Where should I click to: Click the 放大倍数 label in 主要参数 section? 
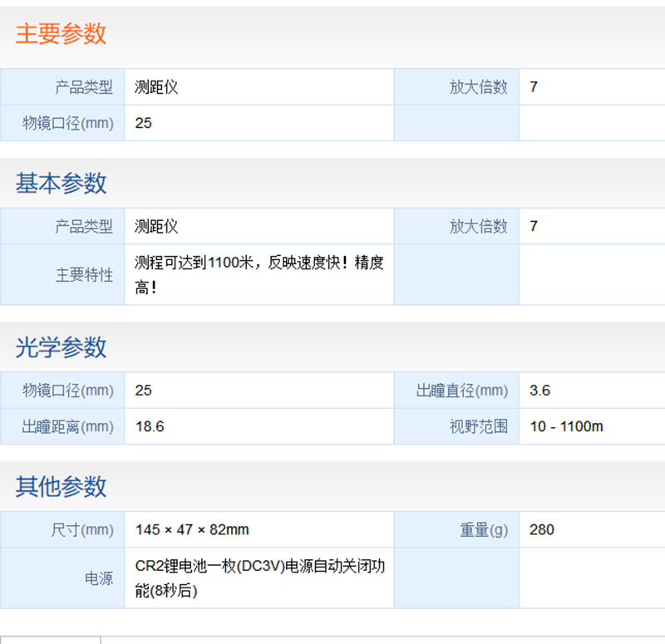478,87
